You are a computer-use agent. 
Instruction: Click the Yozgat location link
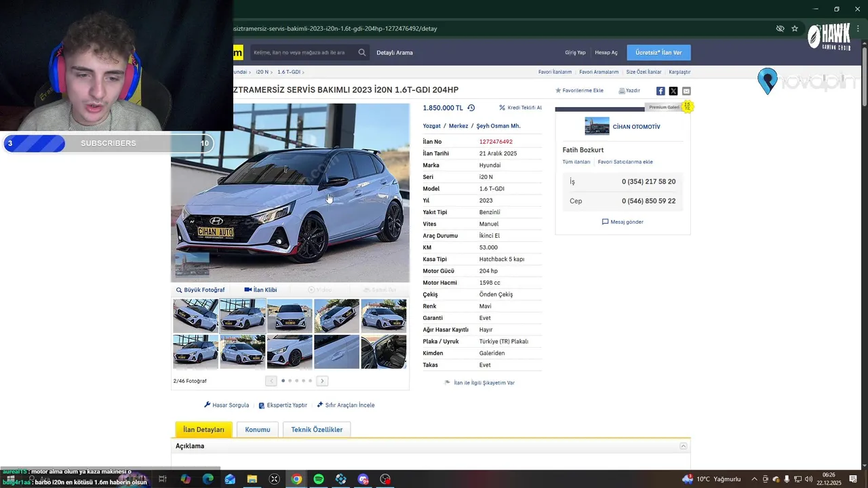click(432, 126)
